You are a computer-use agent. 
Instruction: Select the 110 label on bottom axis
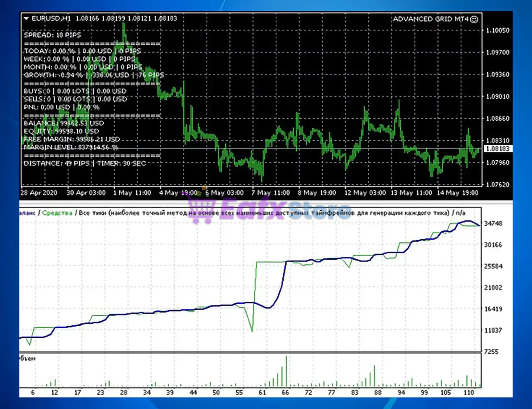(469, 392)
